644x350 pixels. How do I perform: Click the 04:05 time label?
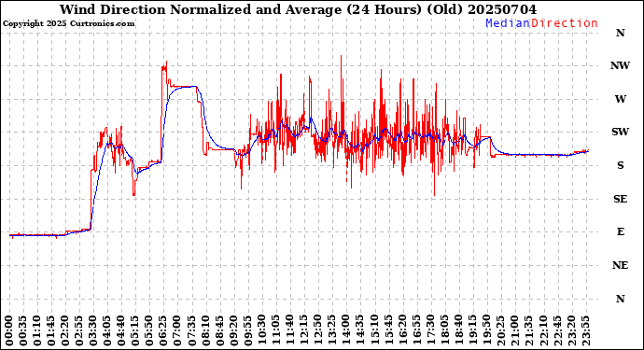coord(107,331)
